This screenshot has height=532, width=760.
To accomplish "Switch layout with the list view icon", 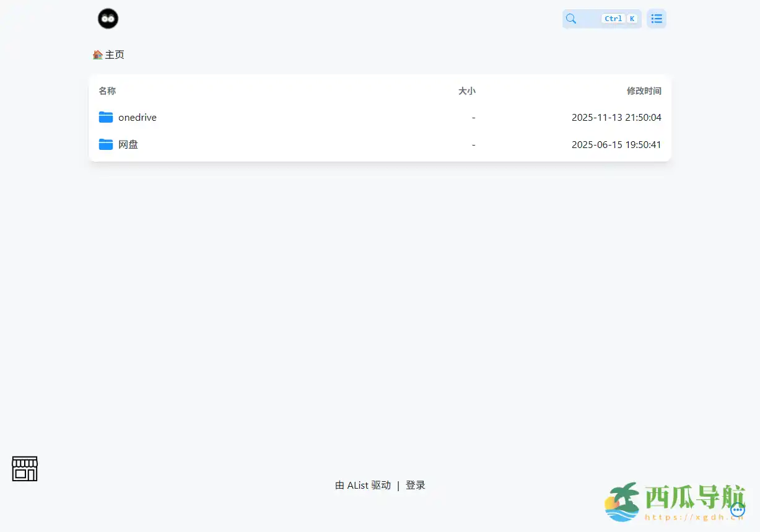I will 657,19.
